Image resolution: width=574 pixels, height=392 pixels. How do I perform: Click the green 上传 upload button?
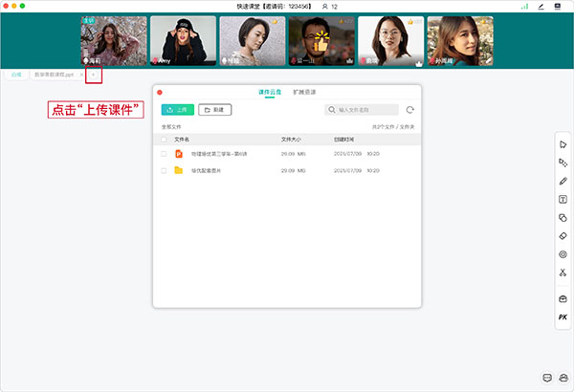click(177, 110)
